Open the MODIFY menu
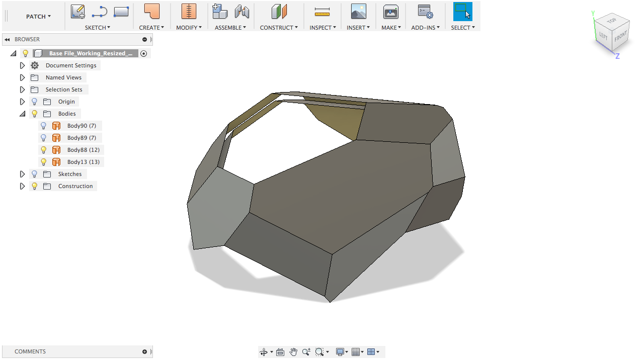Screen dimensions: 644x359 (189, 28)
